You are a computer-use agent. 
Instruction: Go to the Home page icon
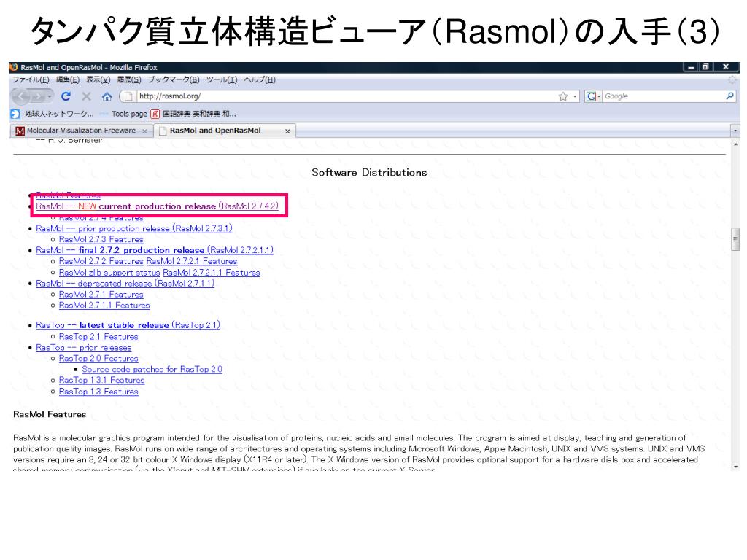[x=107, y=97]
